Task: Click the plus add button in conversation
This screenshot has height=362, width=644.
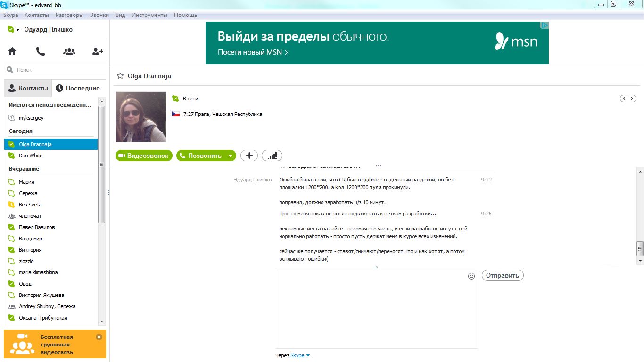Action: tap(249, 156)
